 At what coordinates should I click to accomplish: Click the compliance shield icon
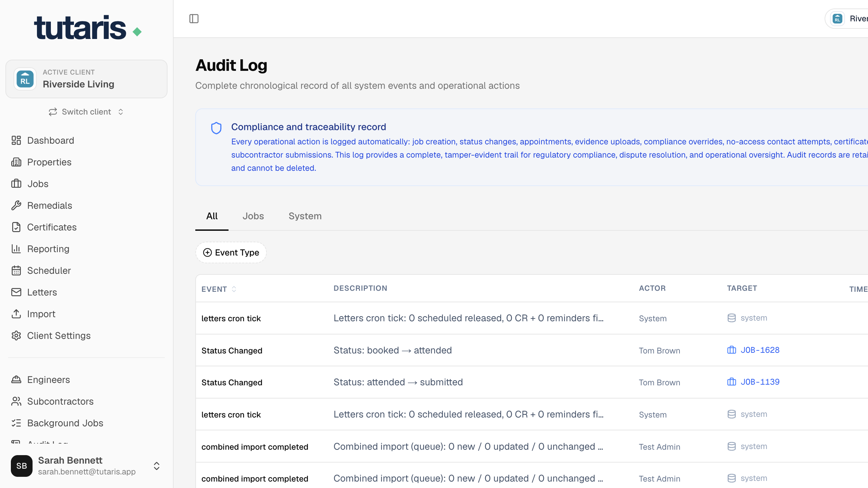216,128
